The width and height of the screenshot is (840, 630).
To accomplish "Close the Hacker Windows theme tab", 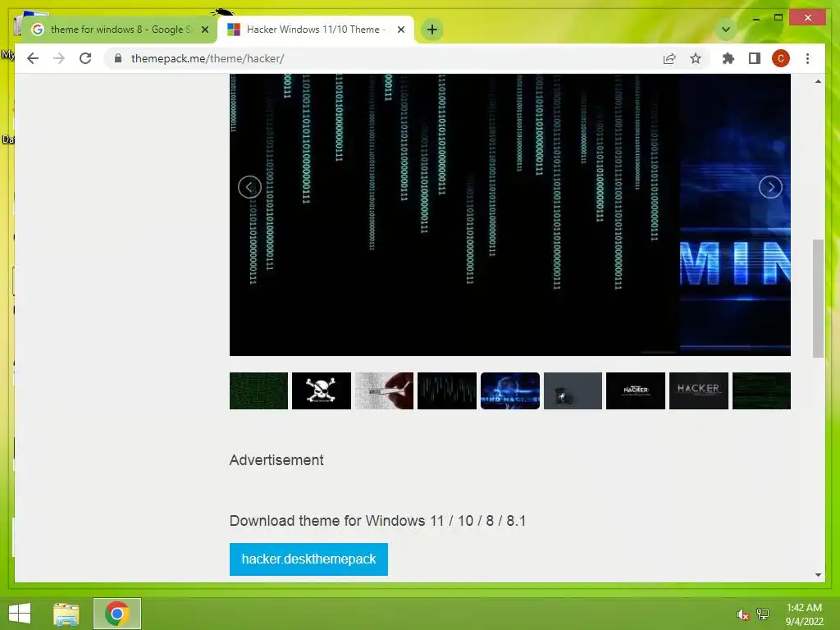I will coord(400,30).
